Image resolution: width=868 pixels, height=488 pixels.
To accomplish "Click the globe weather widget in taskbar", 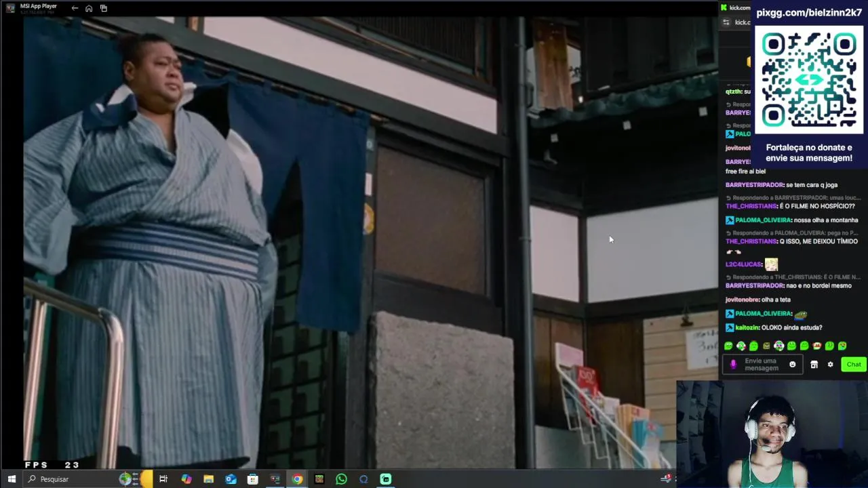I will point(126,479).
